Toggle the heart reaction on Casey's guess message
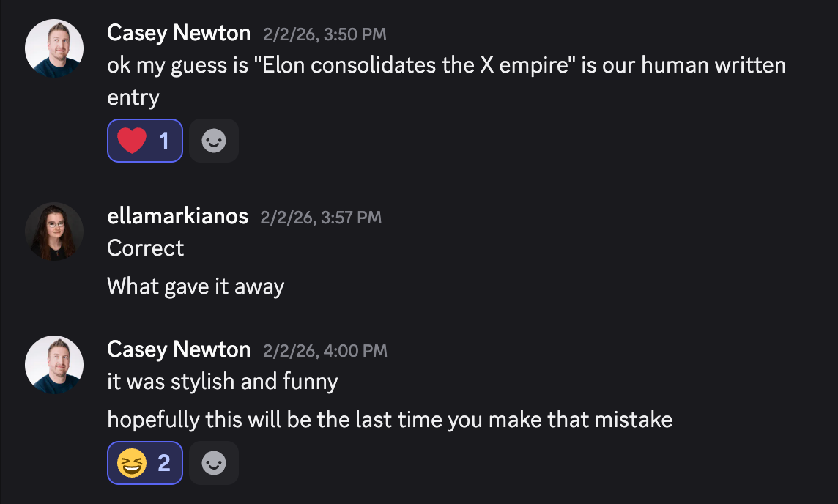Viewport: 838px width, 504px height. tap(144, 140)
